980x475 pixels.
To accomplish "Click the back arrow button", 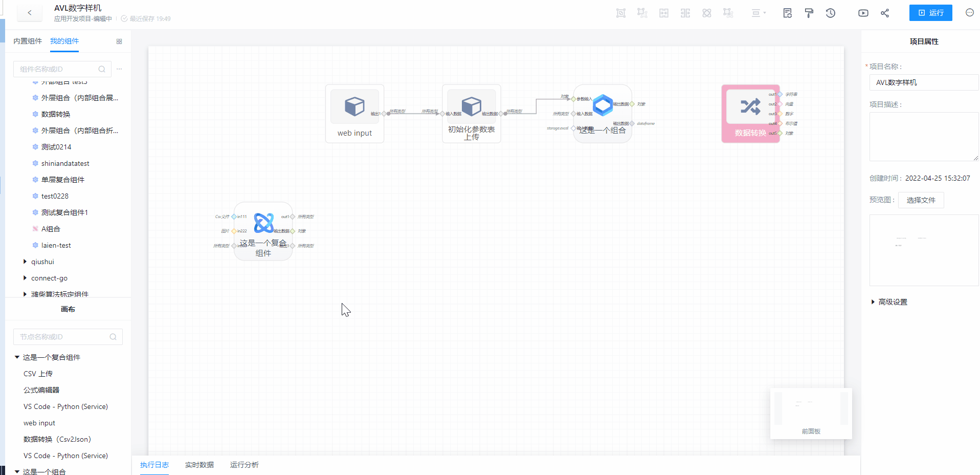I will coord(30,13).
